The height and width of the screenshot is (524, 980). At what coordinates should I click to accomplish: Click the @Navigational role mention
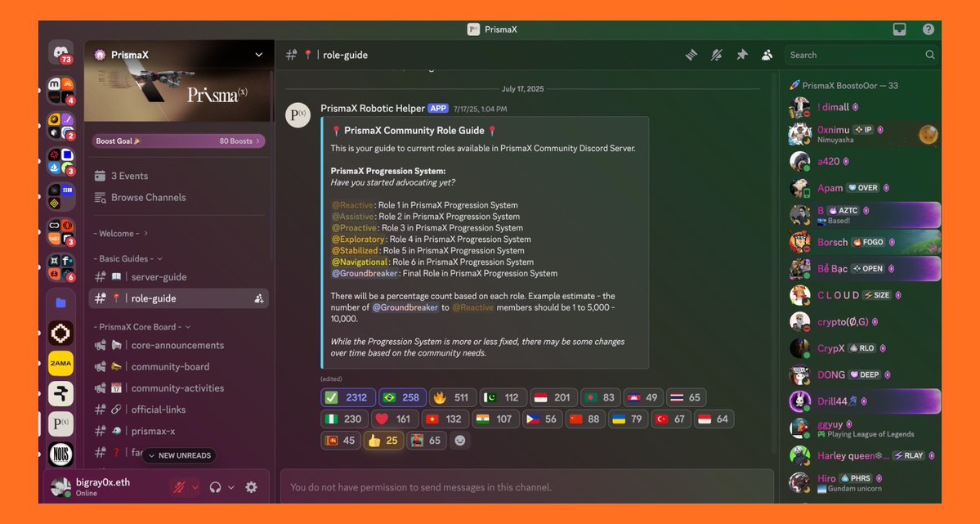360,262
